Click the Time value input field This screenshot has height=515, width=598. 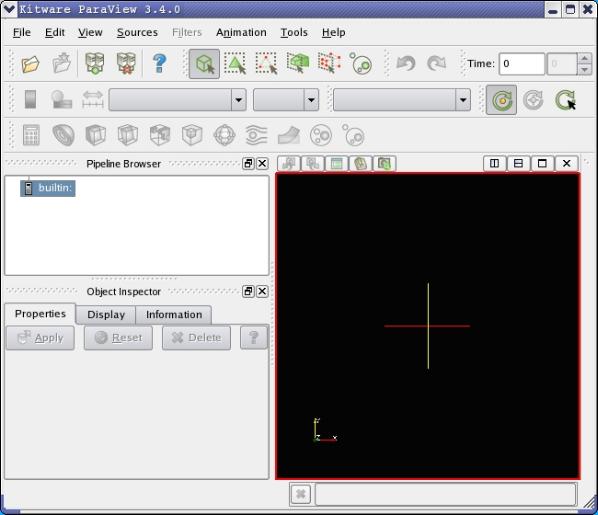click(x=522, y=64)
